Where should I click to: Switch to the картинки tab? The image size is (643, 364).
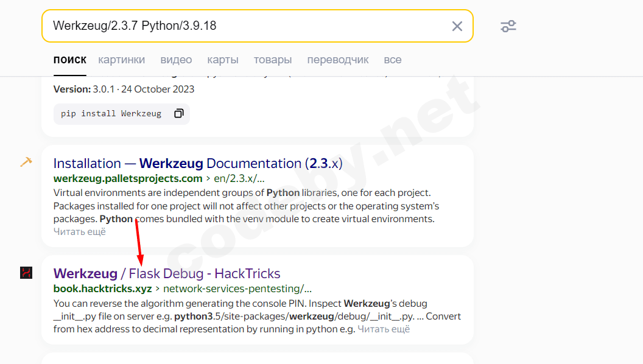[x=121, y=60]
